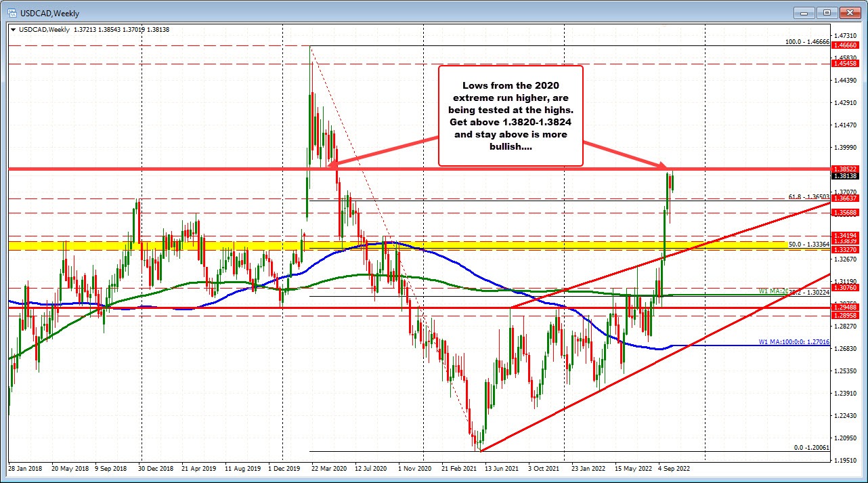The height and width of the screenshot is (483, 868).
Task: Expand the USDCAD quote details arrow
Action: click(x=13, y=30)
